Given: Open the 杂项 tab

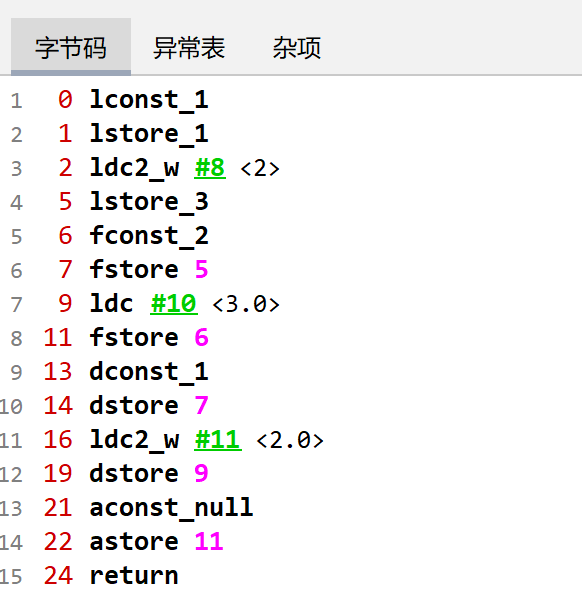Looking at the screenshot, I should (297, 48).
